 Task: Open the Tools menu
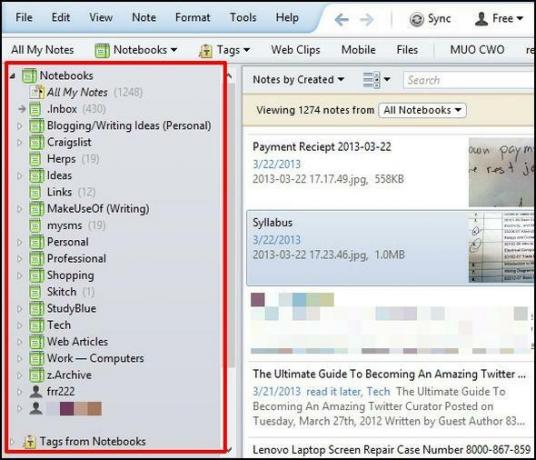pos(243,17)
